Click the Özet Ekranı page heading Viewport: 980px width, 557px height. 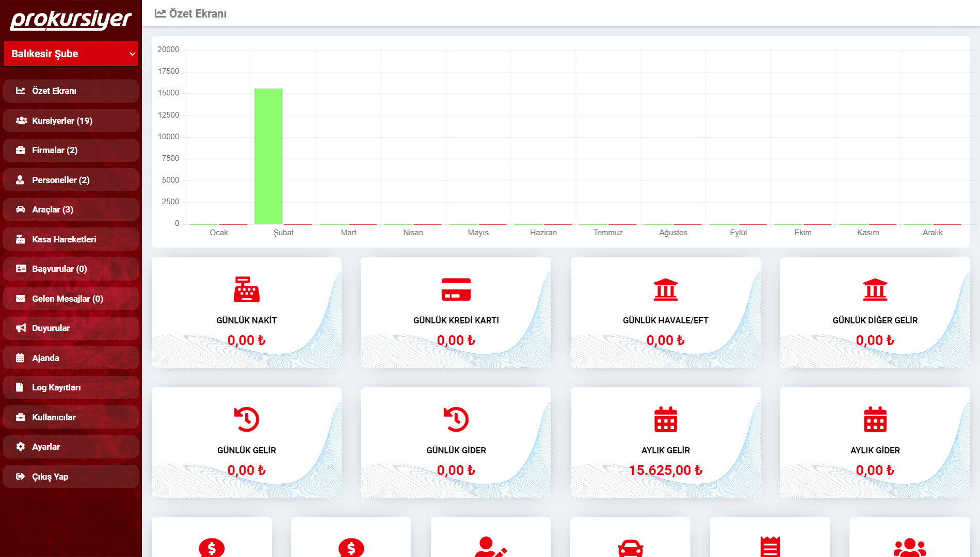tap(198, 13)
